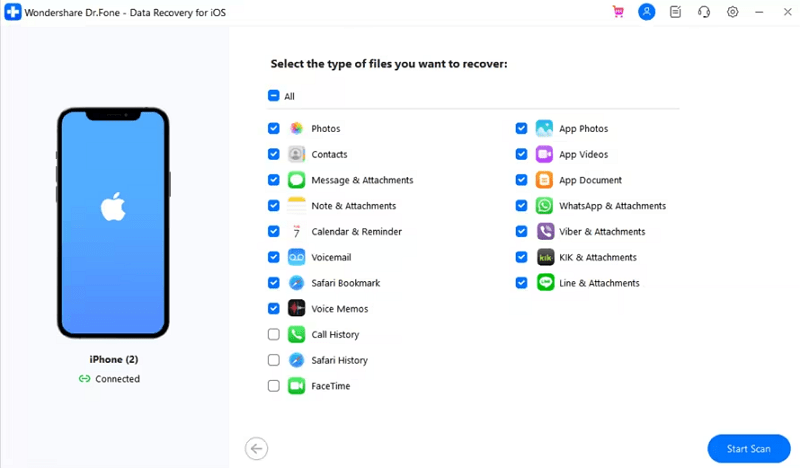Click the back arrow circle icon

[x=256, y=449]
